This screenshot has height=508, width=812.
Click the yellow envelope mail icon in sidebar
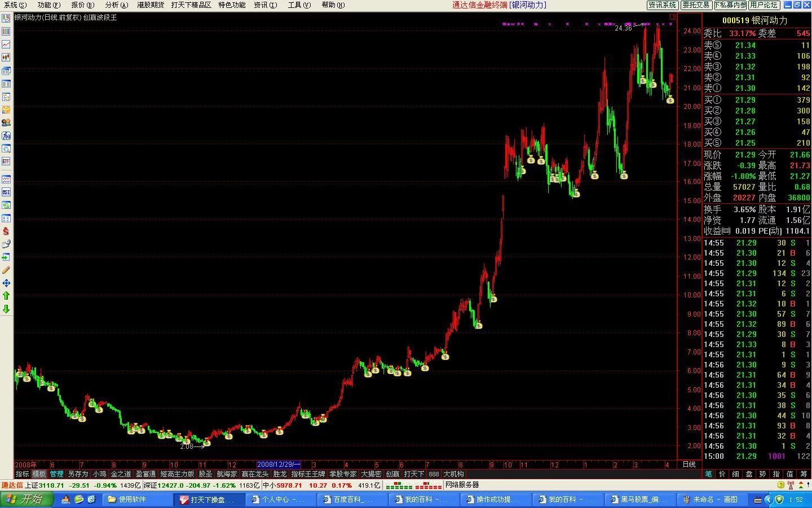pos(6,110)
